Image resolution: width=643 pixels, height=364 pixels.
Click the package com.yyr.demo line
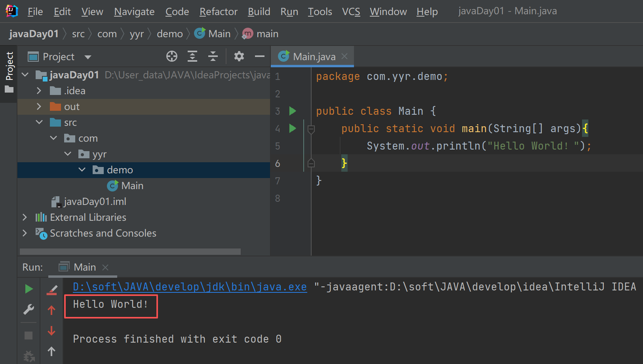(382, 77)
